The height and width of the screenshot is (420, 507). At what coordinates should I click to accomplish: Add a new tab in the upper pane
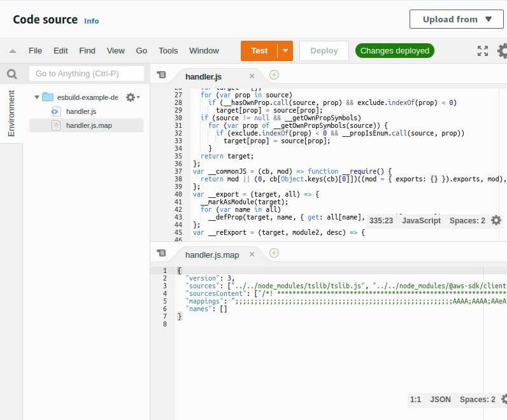click(x=274, y=75)
